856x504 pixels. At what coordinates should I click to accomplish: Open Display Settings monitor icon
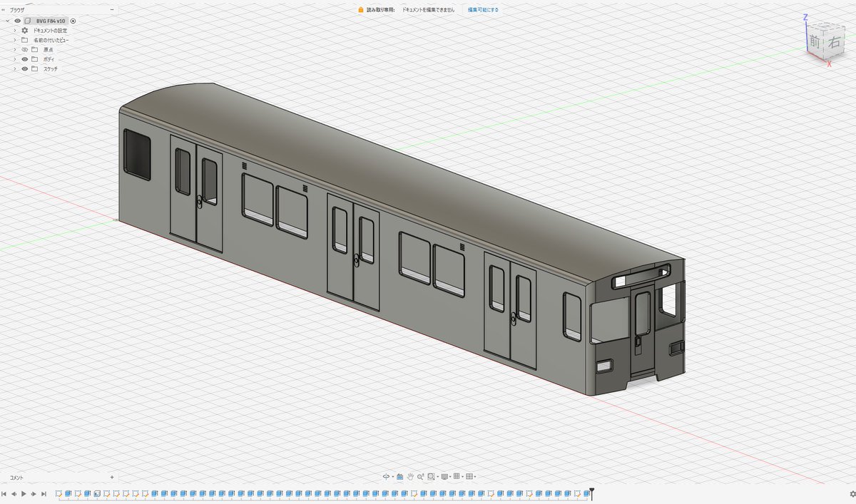click(444, 476)
